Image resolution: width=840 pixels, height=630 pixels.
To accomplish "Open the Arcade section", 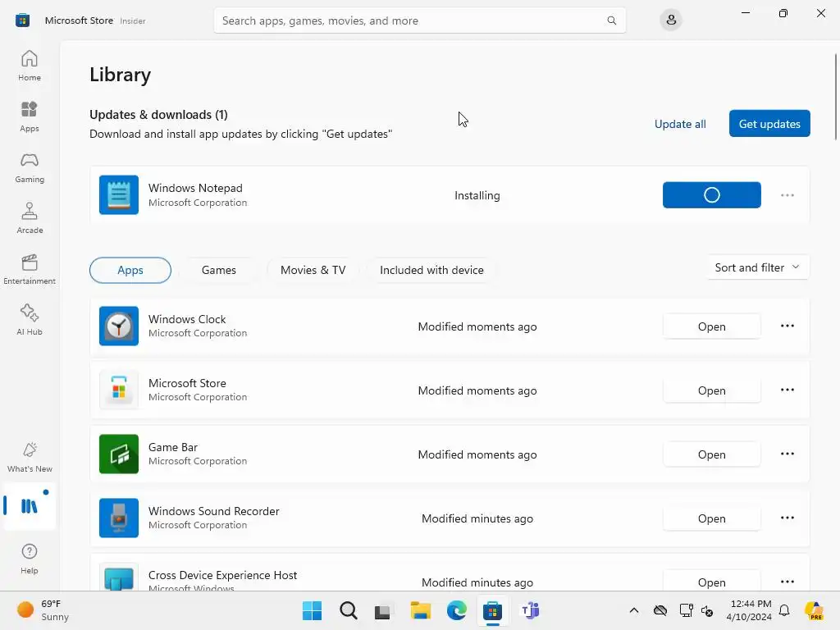I will click(30, 218).
